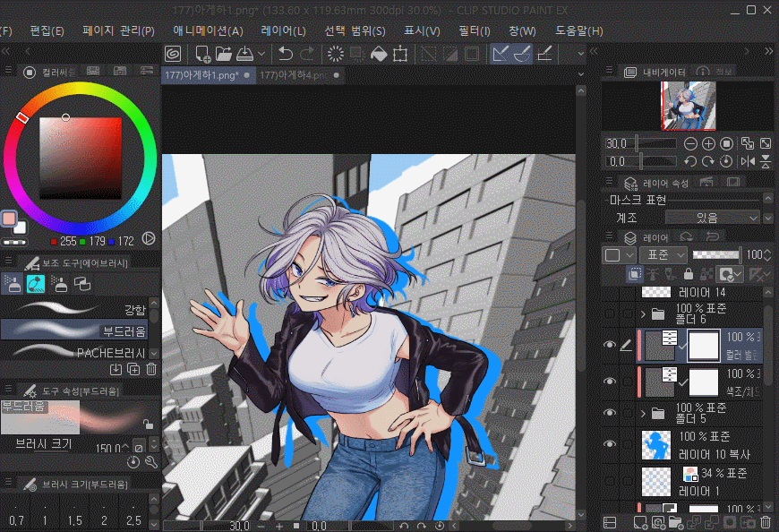The height and width of the screenshot is (532, 779).
Task: Click the Undo arrow icon
Action: click(285, 54)
